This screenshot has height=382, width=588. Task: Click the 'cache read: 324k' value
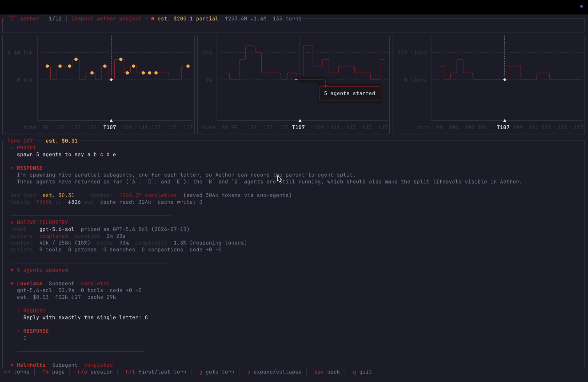click(x=125, y=202)
